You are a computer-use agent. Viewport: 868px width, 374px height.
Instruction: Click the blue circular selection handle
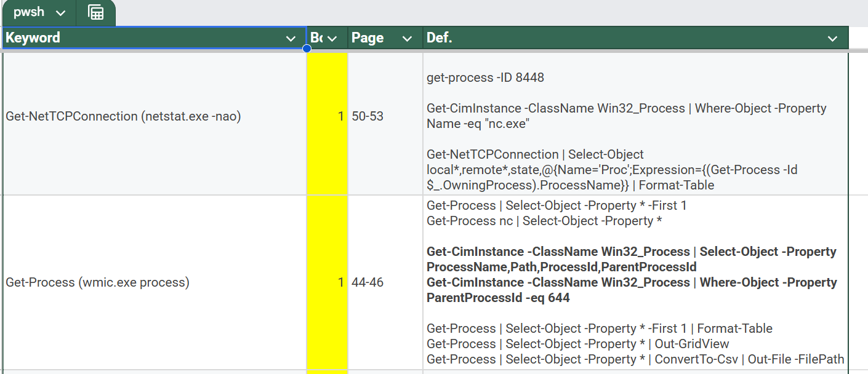[307, 49]
